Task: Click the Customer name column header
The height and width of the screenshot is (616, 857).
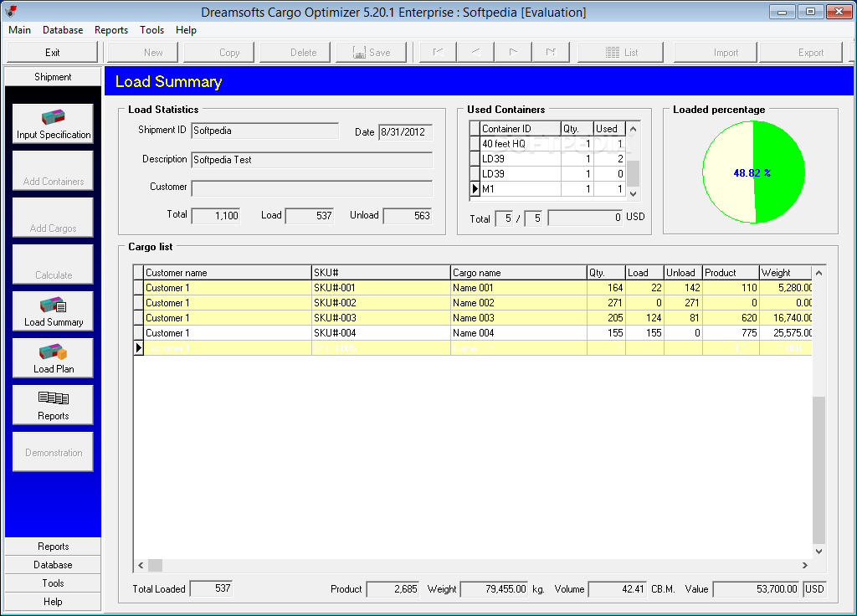Action: (228, 273)
